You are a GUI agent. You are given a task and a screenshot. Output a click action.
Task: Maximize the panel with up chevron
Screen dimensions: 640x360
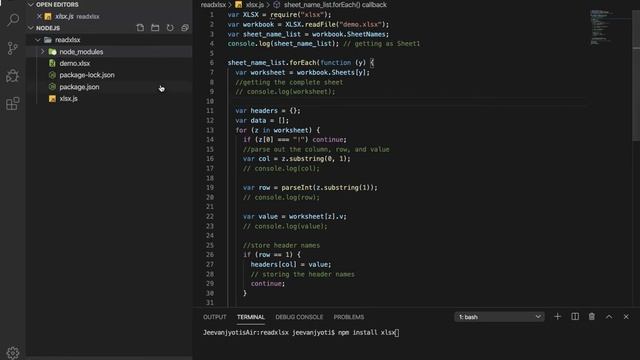609,317
